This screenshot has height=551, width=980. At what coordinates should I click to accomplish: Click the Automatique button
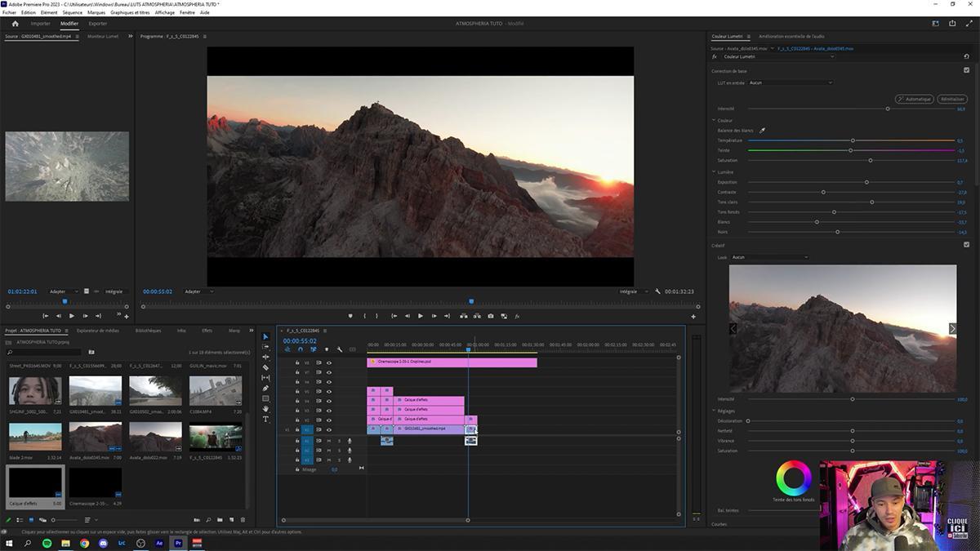point(914,99)
